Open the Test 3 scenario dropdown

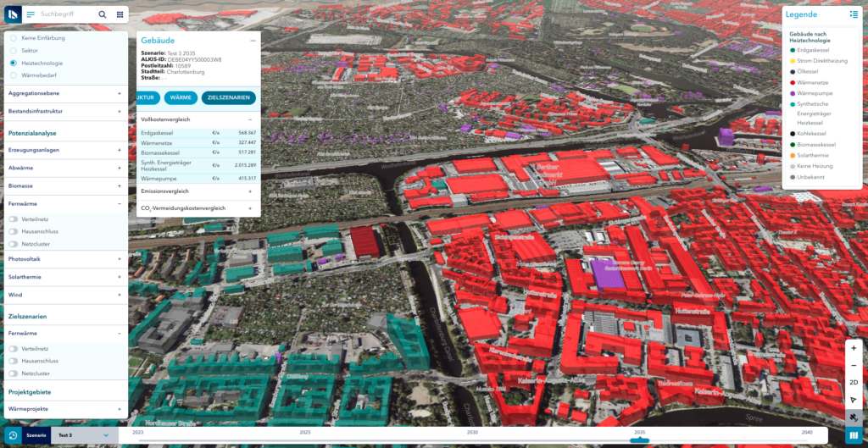tap(83, 435)
